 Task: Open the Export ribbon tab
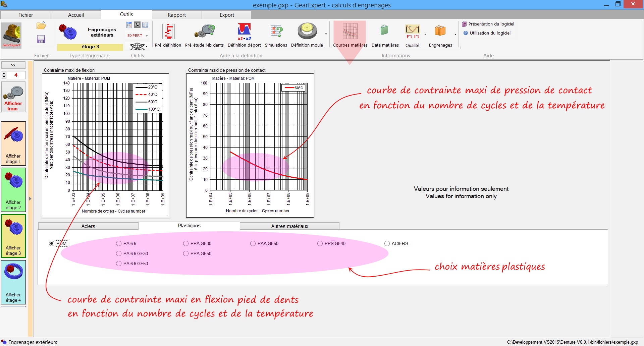(227, 15)
